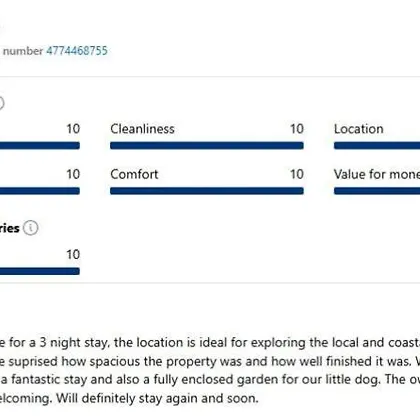Click the Cleanliness rating bar
The width and height of the screenshot is (420, 420).
click(x=207, y=146)
